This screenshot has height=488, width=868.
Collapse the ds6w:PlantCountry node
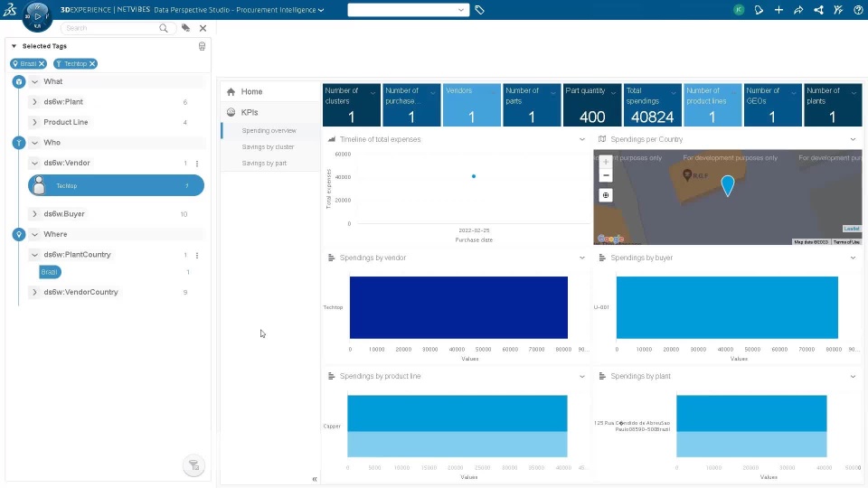[x=35, y=255]
